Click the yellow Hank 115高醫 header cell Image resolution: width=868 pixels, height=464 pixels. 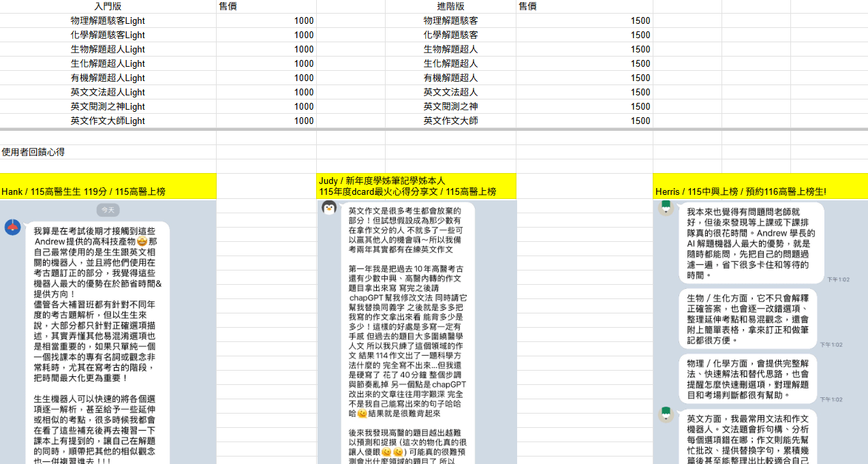tap(108, 186)
